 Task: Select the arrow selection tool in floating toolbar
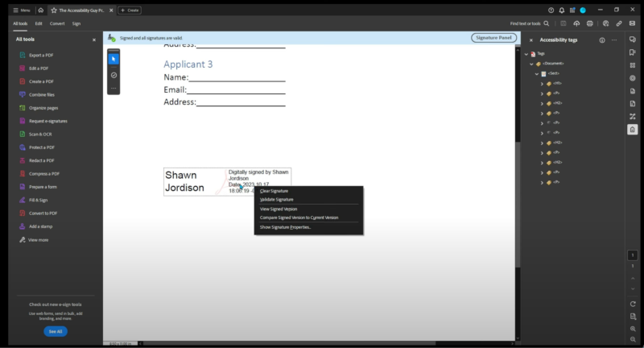(x=114, y=59)
